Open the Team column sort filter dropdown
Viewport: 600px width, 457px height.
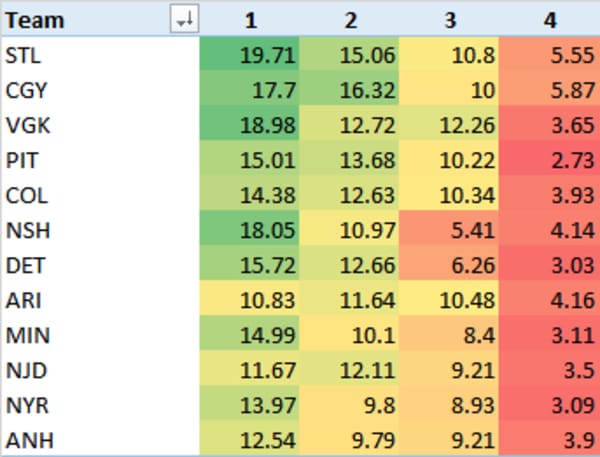(184, 18)
